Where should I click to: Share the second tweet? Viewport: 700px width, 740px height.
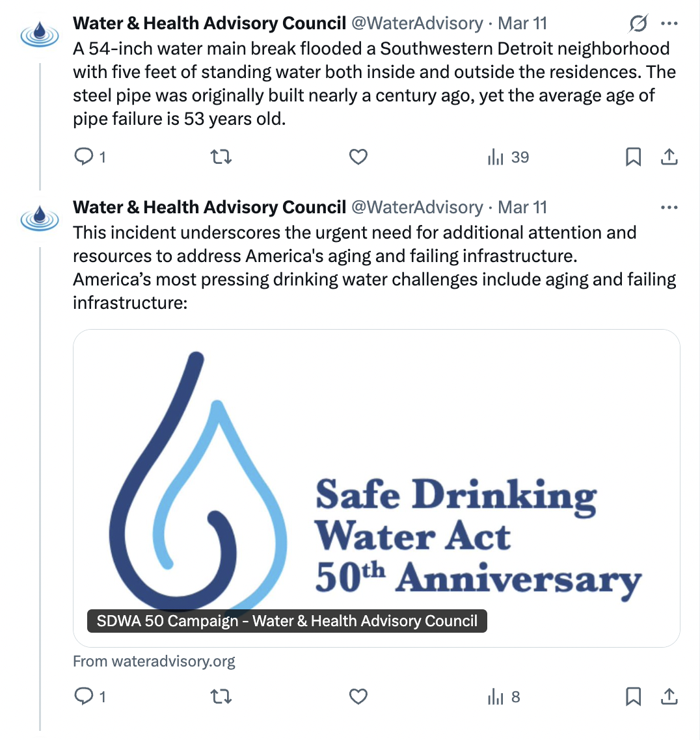coord(669,696)
